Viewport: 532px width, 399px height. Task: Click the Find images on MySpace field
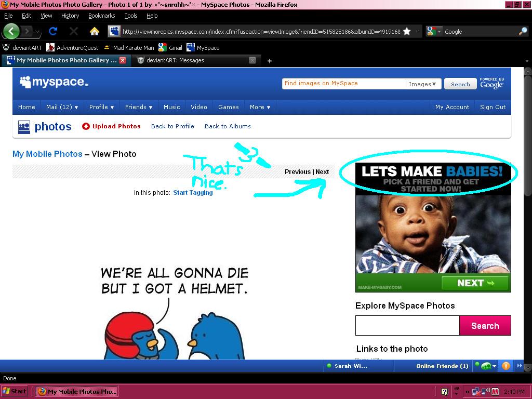click(x=343, y=84)
